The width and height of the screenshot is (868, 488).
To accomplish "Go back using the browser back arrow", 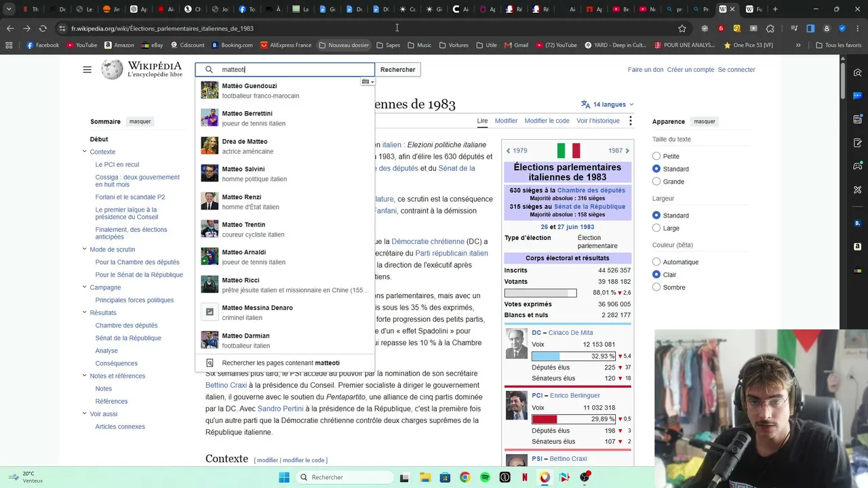I will point(10,28).
